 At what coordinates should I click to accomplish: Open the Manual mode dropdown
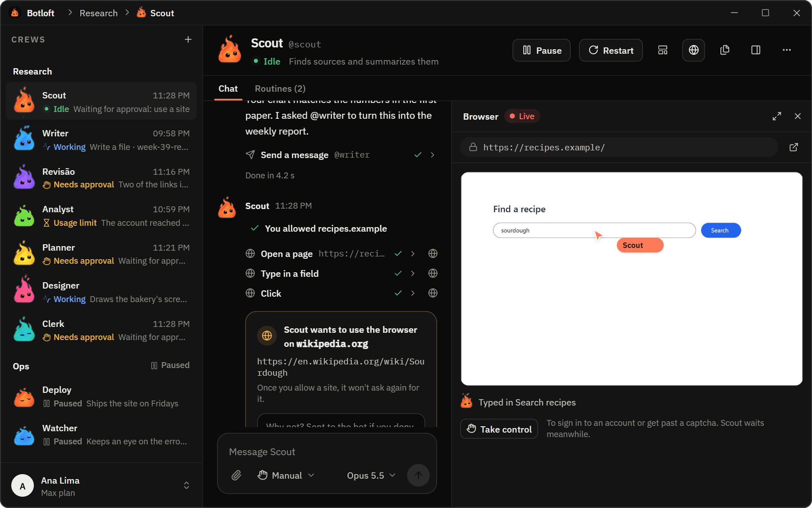[286, 475]
